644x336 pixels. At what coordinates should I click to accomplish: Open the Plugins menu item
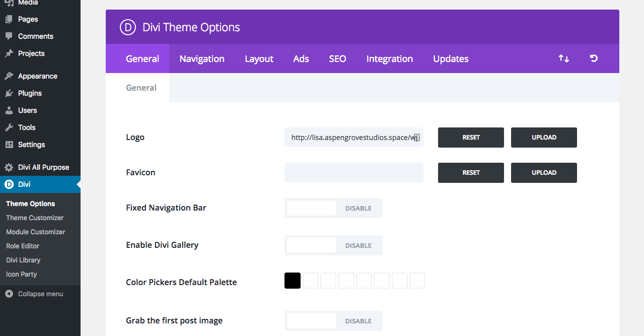tap(40, 93)
